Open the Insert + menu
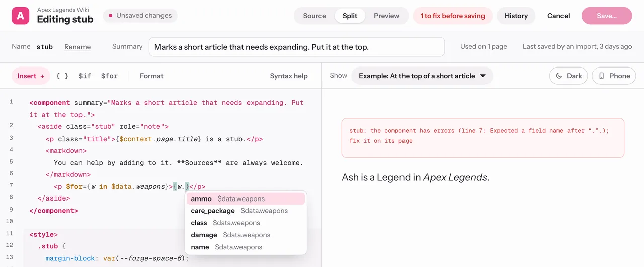This screenshot has height=267, width=644. coord(31,76)
